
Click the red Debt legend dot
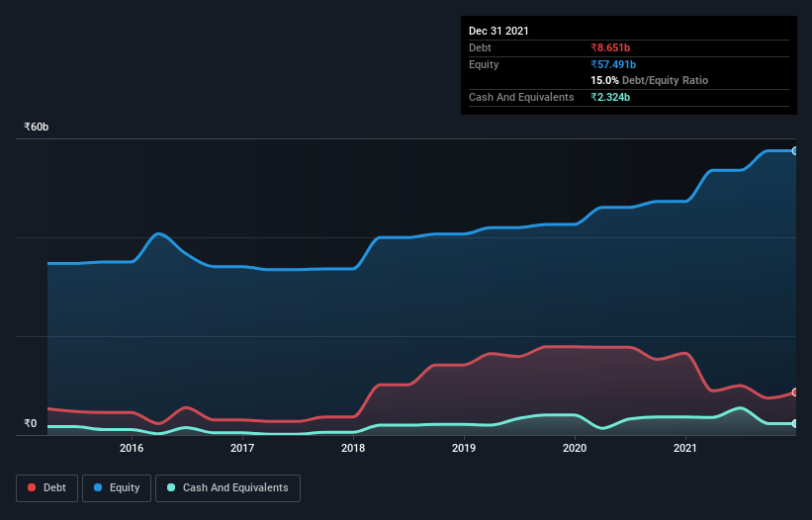[32, 487]
